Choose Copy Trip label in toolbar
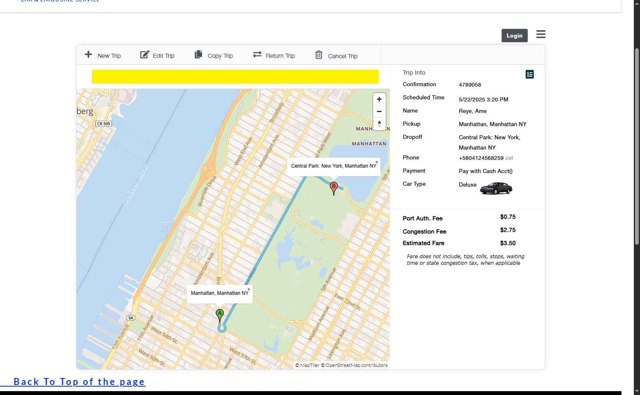Screen dimensions: 640x395 pyautogui.click(x=220, y=55)
